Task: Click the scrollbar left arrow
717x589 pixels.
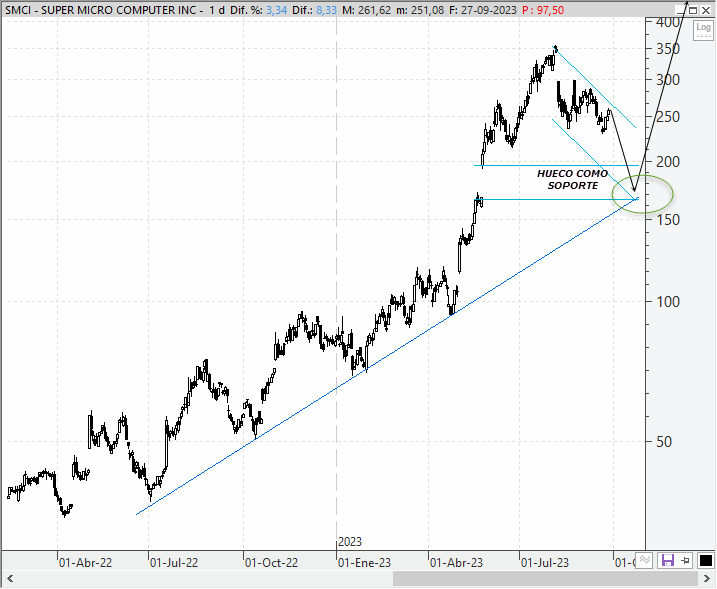Action: pyautogui.click(x=10, y=579)
